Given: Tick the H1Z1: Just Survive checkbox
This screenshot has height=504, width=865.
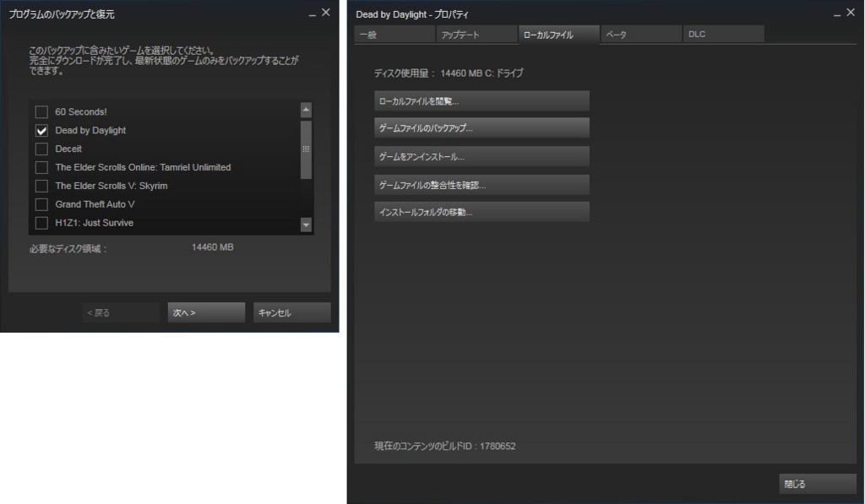Looking at the screenshot, I should (x=41, y=223).
